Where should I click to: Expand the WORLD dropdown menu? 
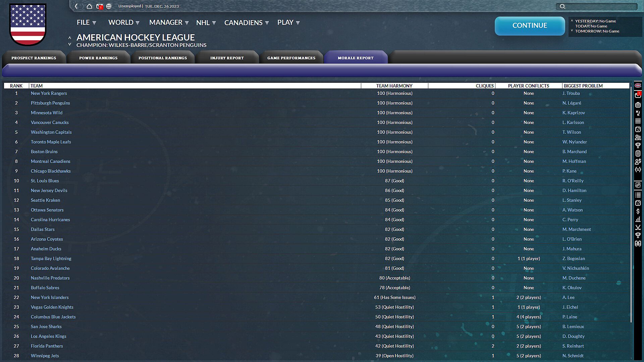tap(124, 22)
